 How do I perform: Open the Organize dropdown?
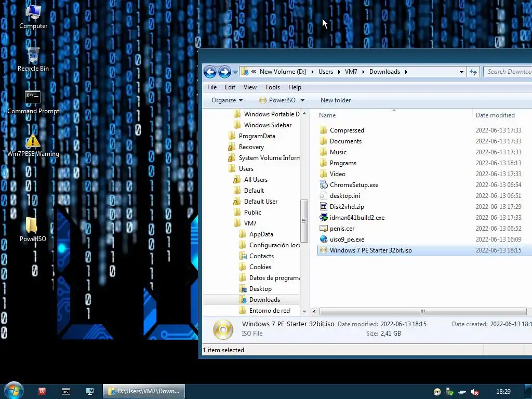coord(227,100)
